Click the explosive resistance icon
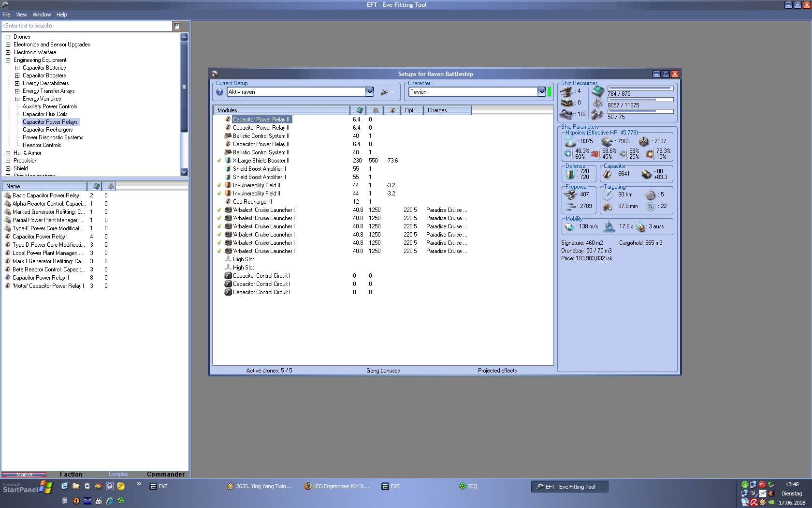 point(650,154)
